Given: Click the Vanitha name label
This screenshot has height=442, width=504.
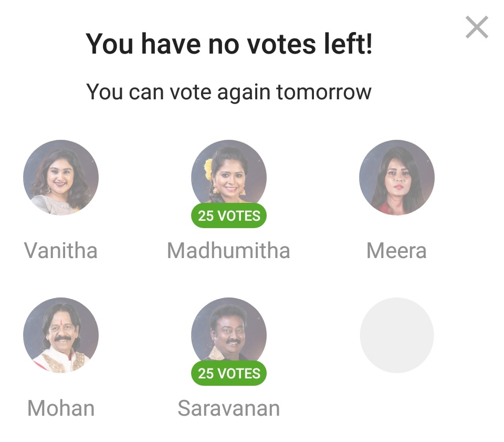Looking at the screenshot, I should tap(61, 251).
